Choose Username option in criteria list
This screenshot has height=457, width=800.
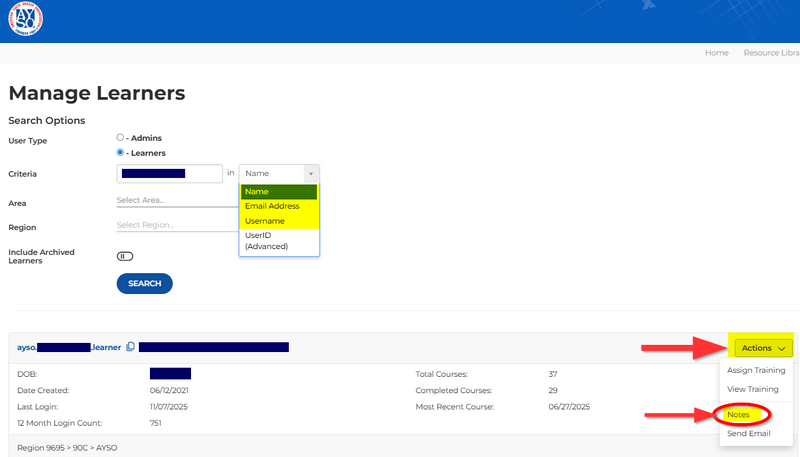click(x=278, y=221)
